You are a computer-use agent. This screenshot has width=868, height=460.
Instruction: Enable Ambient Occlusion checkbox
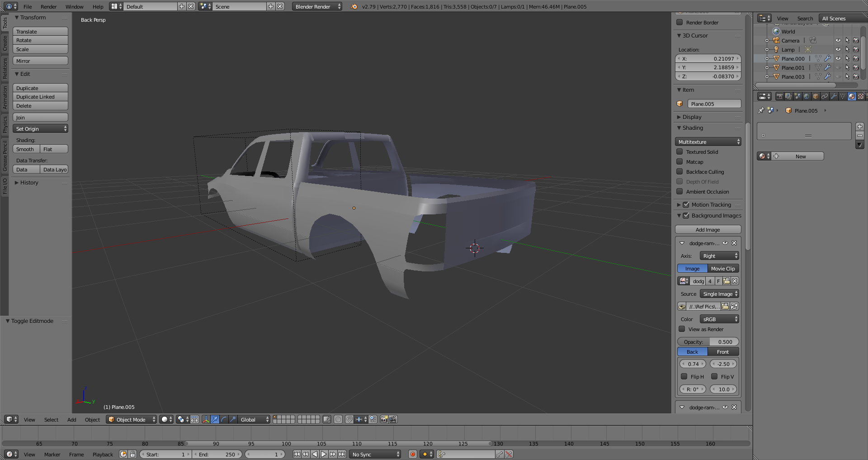click(x=679, y=191)
